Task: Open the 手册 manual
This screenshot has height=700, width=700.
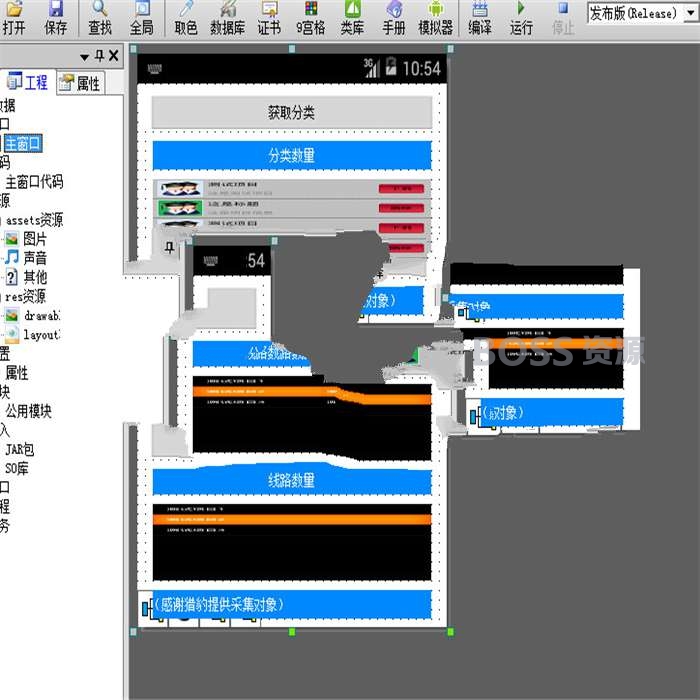Action: (x=394, y=18)
